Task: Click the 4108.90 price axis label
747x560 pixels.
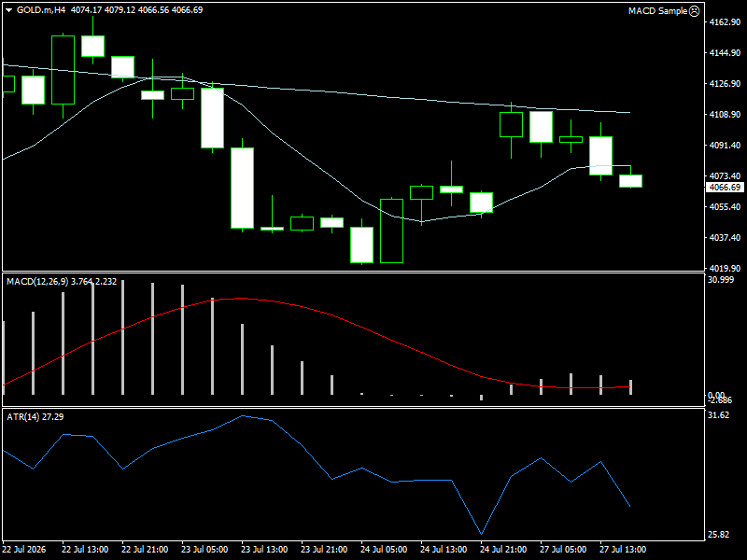Action: point(726,114)
